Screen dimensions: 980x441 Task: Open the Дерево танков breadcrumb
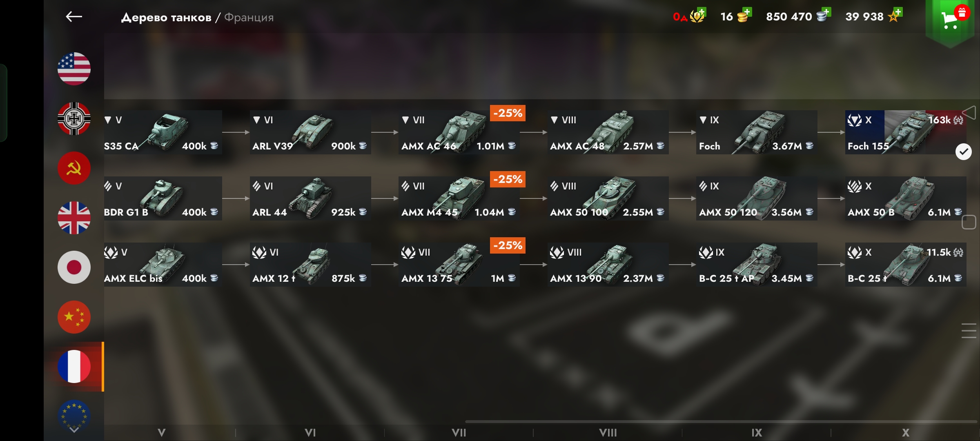(x=166, y=18)
